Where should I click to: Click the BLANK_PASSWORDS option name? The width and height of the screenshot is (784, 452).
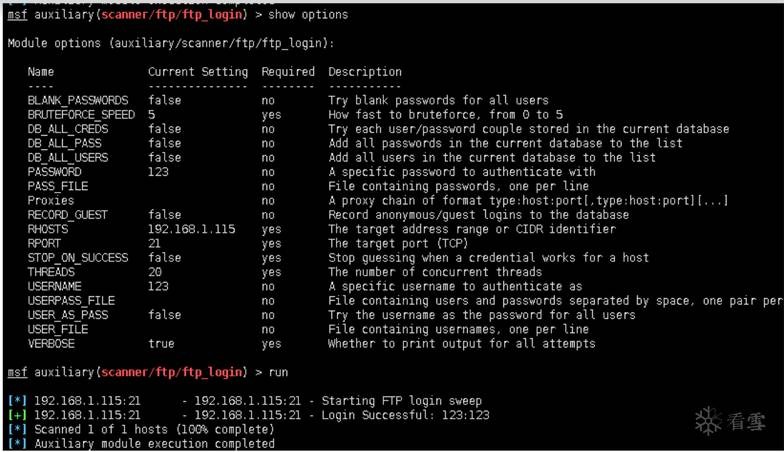(x=78, y=100)
